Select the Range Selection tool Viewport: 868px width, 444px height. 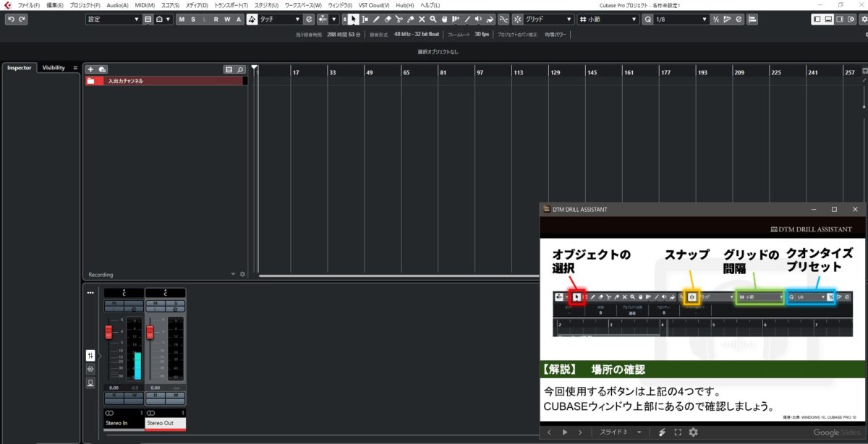(x=365, y=20)
